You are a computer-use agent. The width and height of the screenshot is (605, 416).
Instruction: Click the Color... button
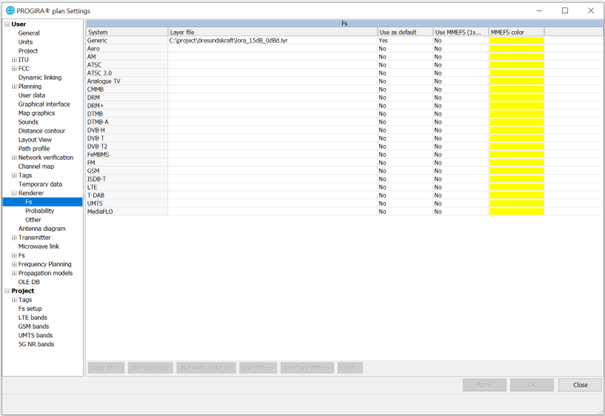pyautogui.click(x=350, y=368)
